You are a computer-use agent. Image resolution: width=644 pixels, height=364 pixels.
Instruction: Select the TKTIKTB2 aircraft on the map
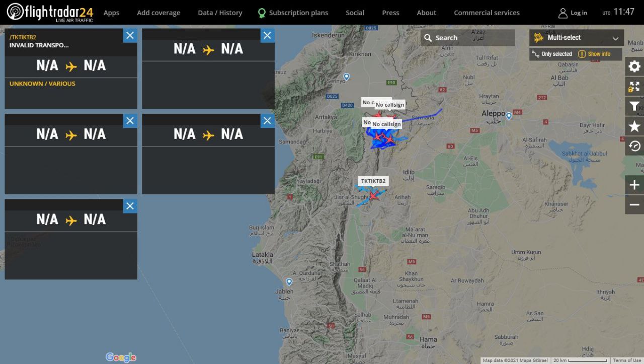tap(373, 195)
